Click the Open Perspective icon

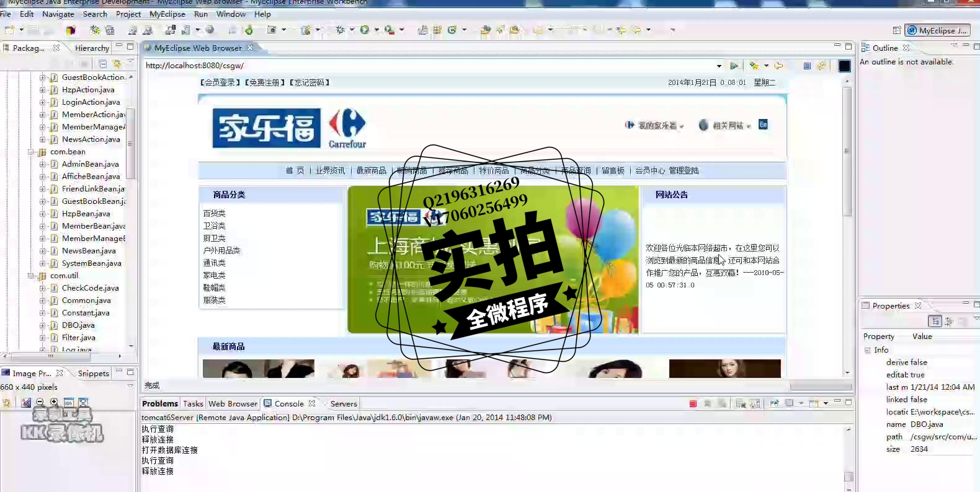896,30
